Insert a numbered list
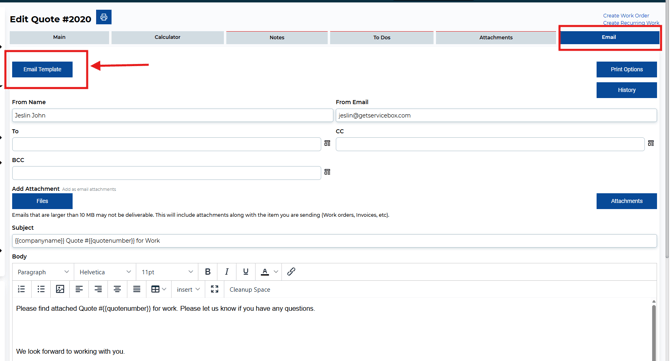The image size is (670, 361). click(21, 289)
